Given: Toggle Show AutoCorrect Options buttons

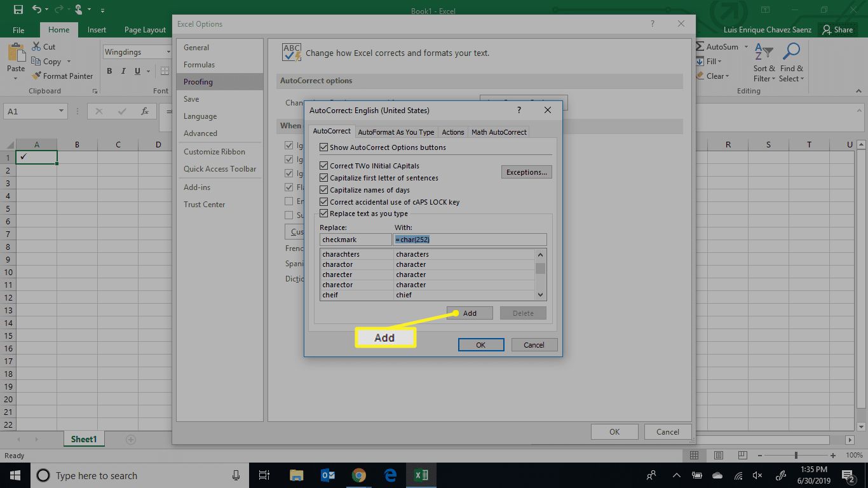Looking at the screenshot, I should pyautogui.click(x=324, y=147).
